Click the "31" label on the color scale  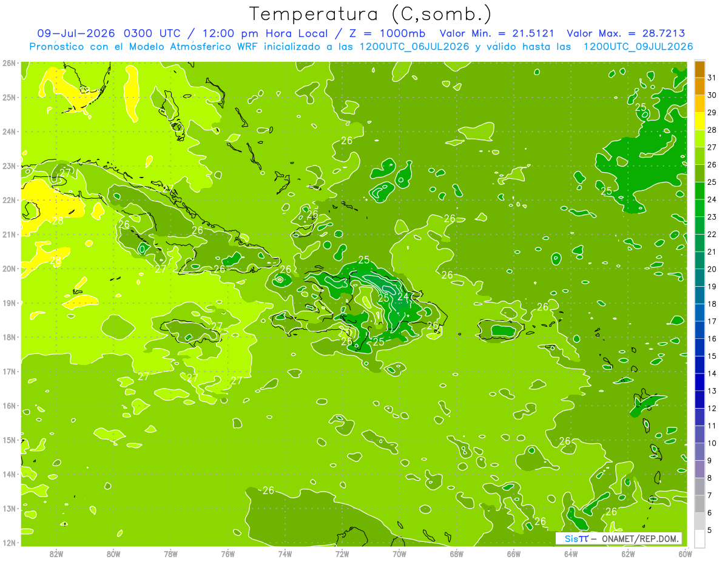pos(712,78)
